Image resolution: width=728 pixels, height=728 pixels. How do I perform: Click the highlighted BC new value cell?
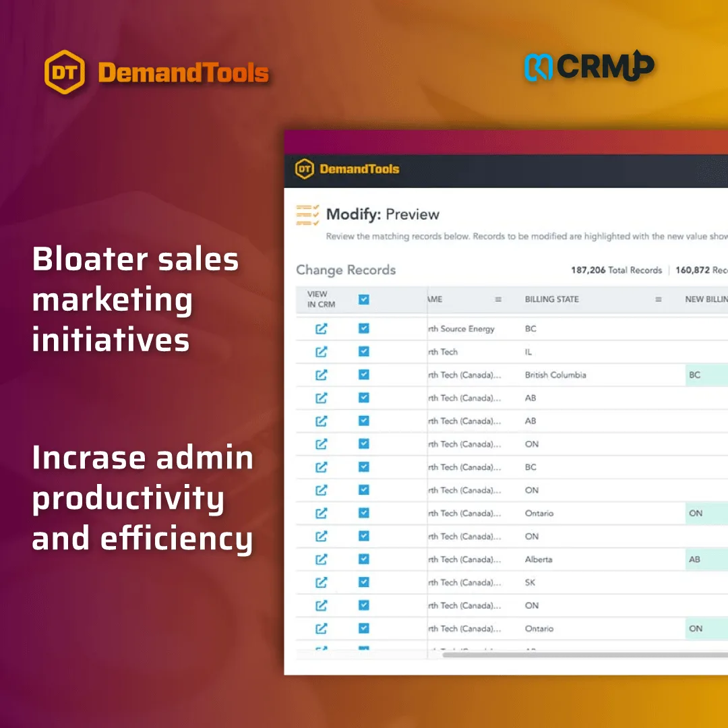pyautogui.click(x=696, y=375)
